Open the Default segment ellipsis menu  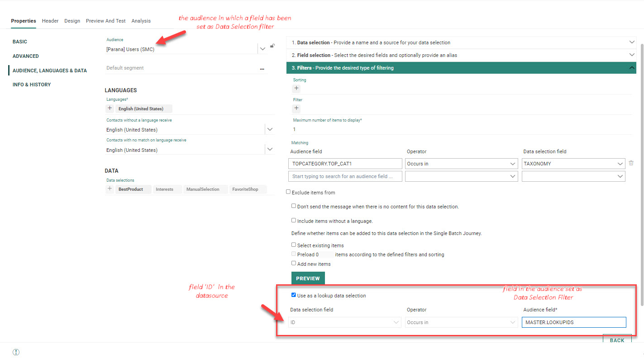262,69
